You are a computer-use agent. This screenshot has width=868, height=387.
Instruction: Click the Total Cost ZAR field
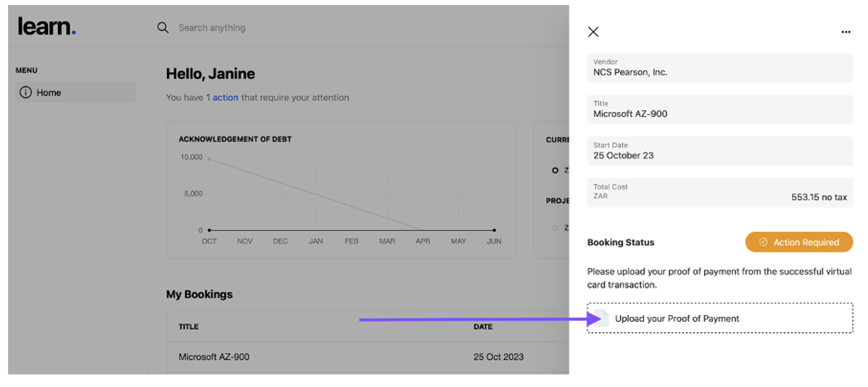point(719,192)
